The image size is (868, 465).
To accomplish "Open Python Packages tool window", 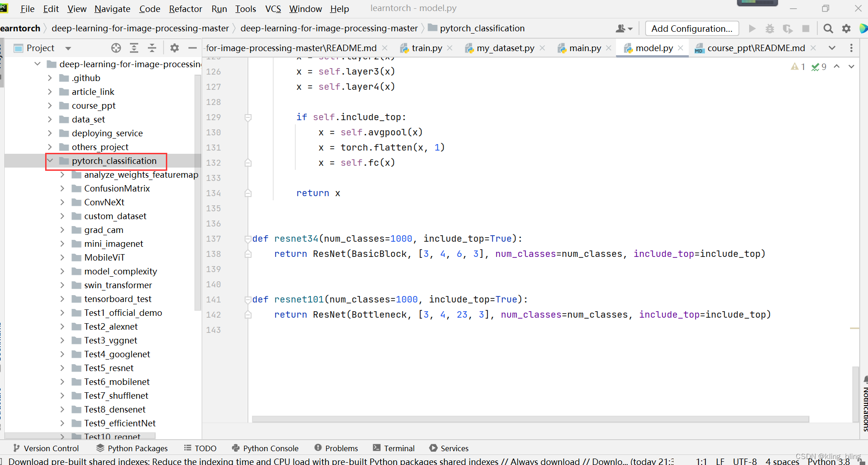I will click(x=132, y=448).
